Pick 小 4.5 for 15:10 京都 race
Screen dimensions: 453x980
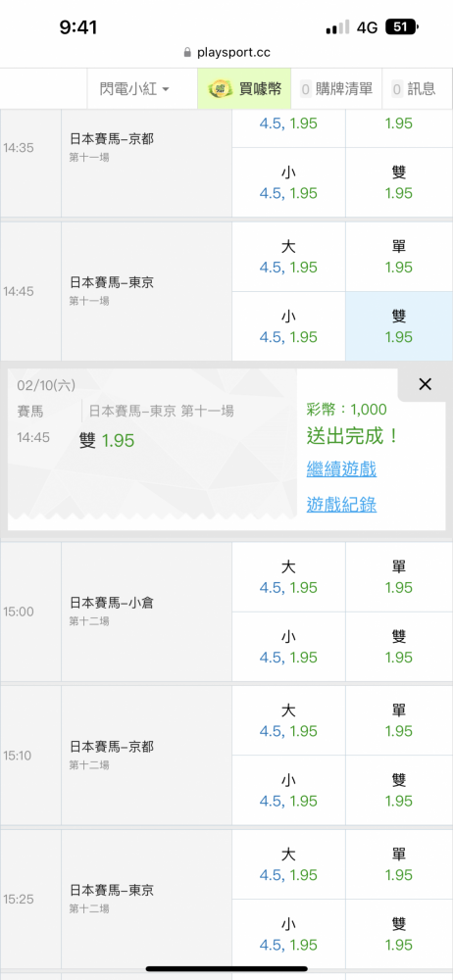pos(288,790)
